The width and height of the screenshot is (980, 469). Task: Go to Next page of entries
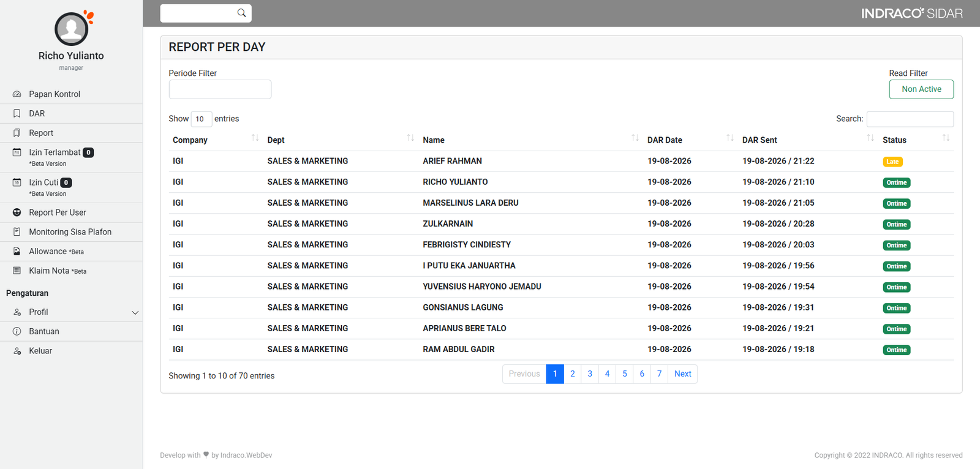pyautogui.click(x=682, y=374)
